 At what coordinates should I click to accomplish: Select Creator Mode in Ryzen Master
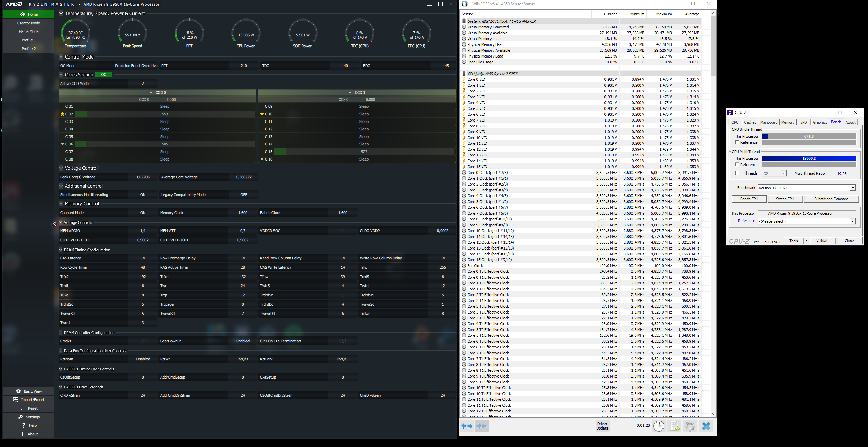tap(29, 23)
